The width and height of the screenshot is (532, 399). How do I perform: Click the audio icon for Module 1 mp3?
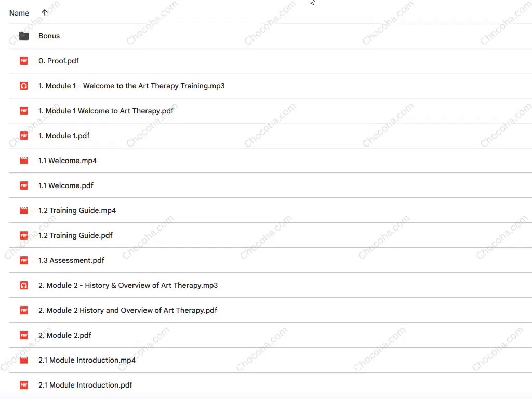coord(23,86)
